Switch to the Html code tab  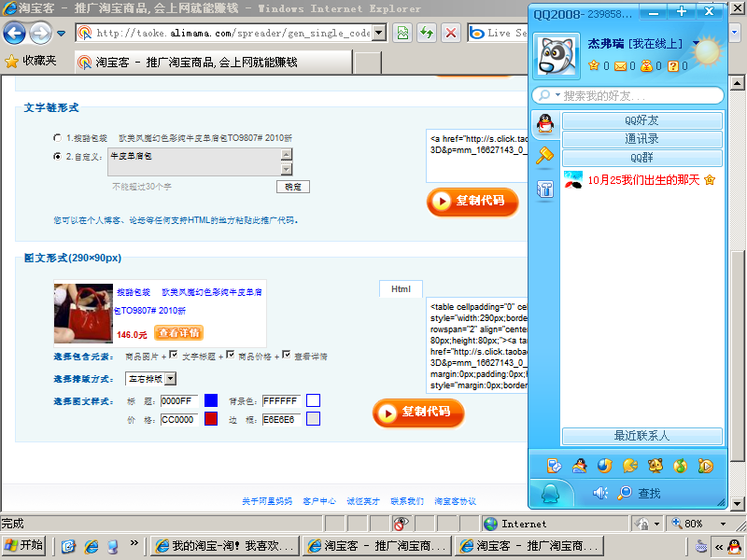click(401, 289)
